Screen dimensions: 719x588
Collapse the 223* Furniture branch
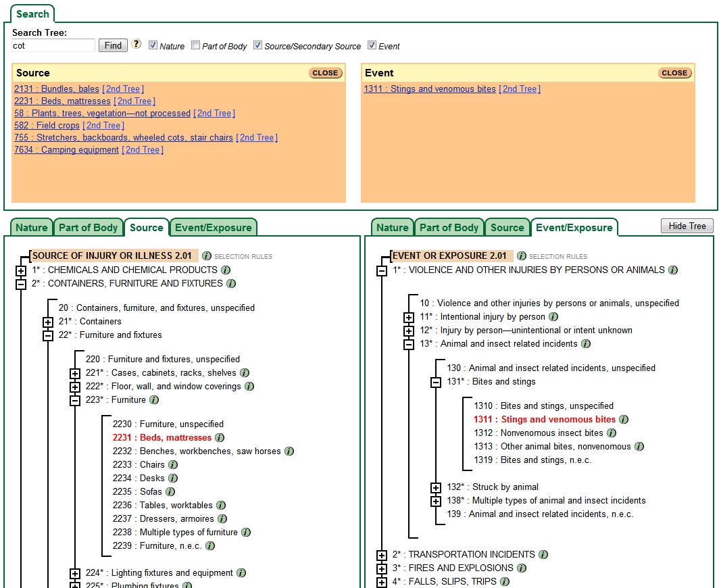pyautogui.click(x=75, y=401)
